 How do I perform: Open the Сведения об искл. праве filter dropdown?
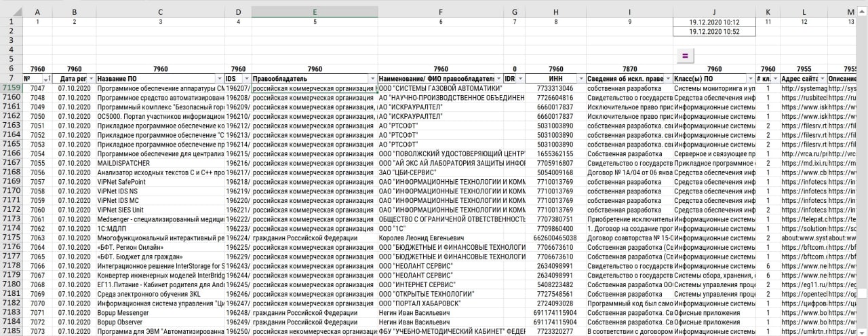tap(668, 79)
